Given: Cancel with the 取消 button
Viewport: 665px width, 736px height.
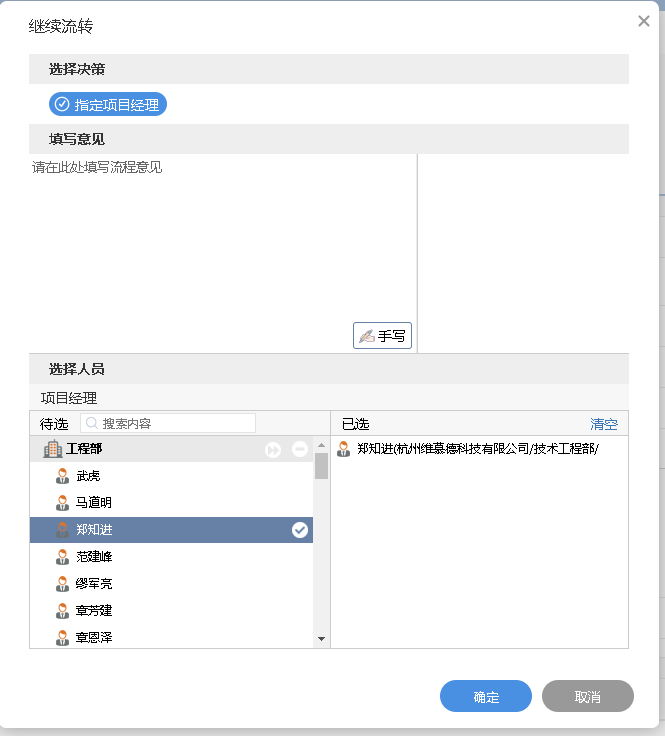Looking at the screenshot, I should pyautogui.click(x=588, y=696).
